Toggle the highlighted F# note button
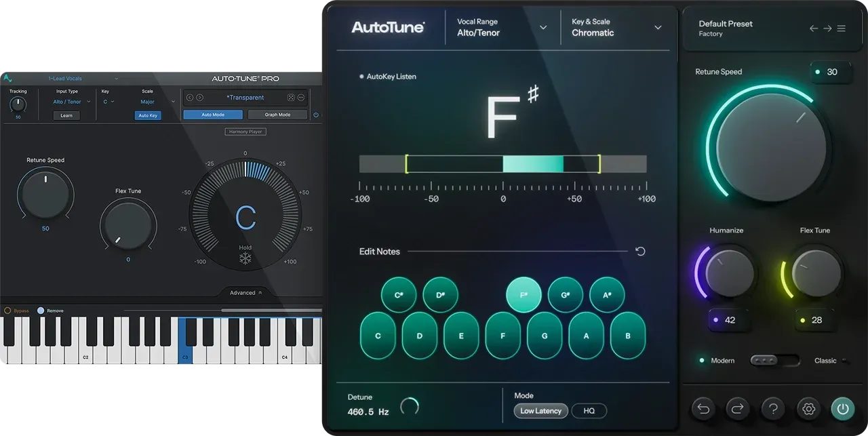This screenshot has width=868, height=436. click(524, 295)
